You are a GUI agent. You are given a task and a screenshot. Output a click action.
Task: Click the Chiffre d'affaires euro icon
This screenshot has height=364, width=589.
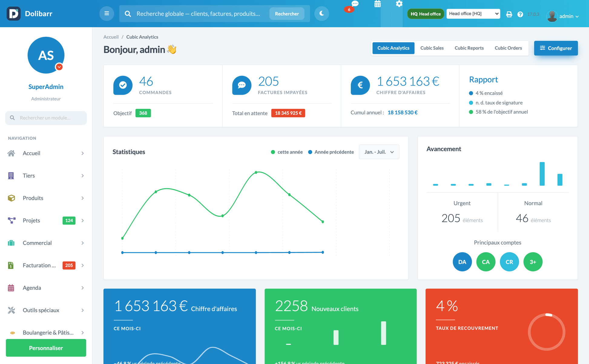pyautogui.click(x=360, y=85)
